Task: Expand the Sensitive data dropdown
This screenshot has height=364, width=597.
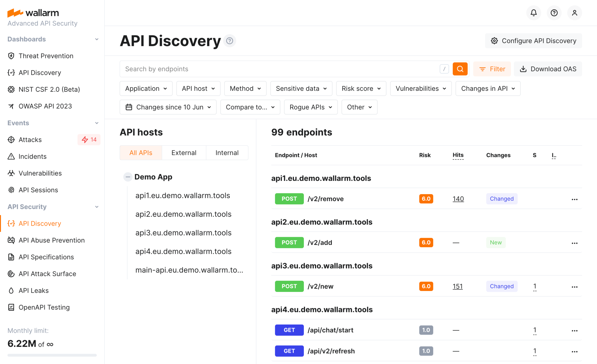Action: point(301,88)
